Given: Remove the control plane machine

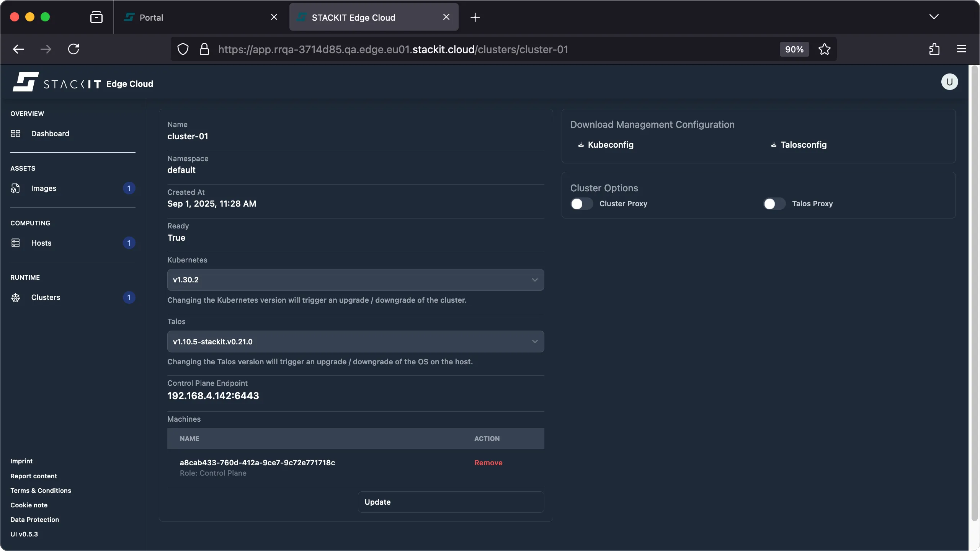Looking at the screenshot, I should [x=488, y=463].
